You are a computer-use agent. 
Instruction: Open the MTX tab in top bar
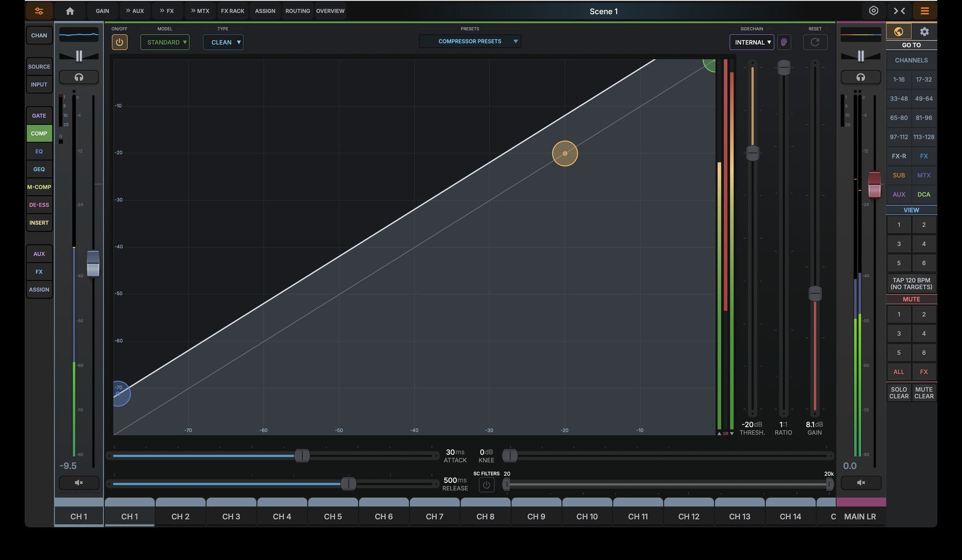tap(200, 11)
